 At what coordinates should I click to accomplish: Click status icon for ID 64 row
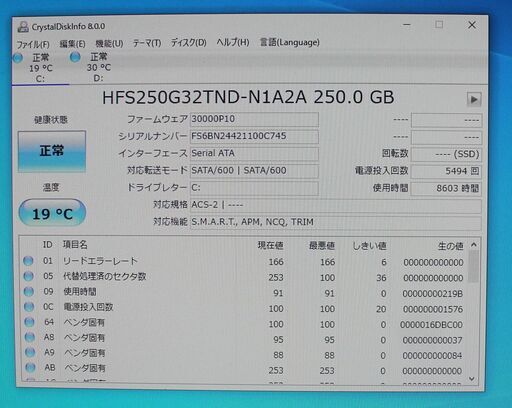coord(30,322)
